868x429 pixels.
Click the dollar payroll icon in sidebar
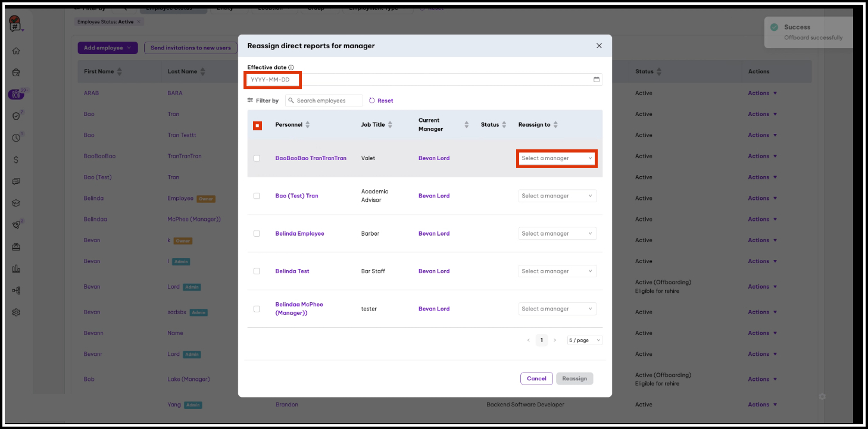tap(16, 159)
